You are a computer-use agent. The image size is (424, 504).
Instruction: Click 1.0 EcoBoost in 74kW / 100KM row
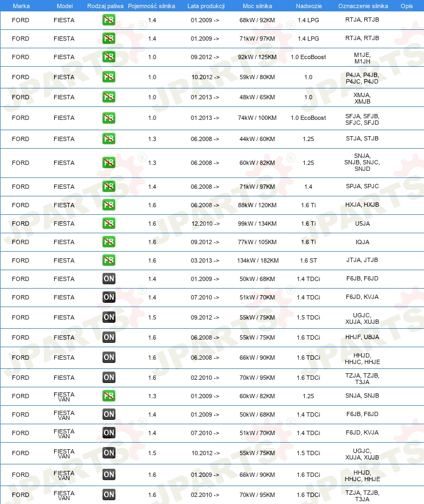click(x=309, y=118)
